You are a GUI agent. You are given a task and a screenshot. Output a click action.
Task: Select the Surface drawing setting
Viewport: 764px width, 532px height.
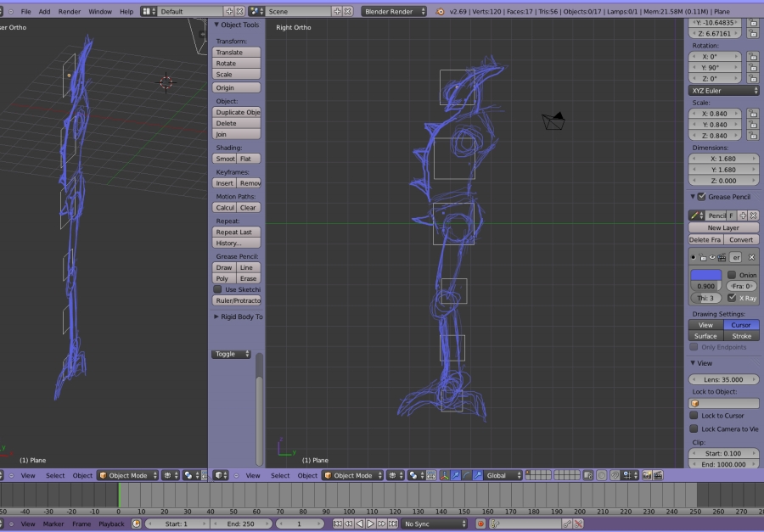click(705, 336)
